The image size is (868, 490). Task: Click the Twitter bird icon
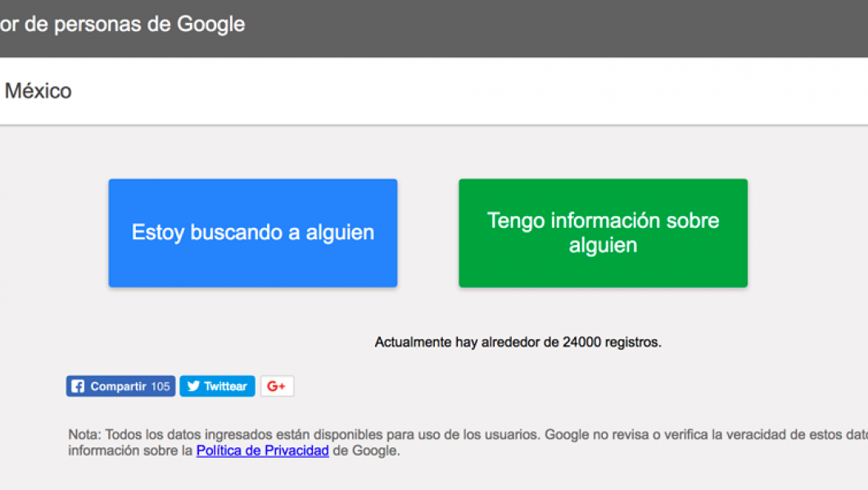[193, 387]
